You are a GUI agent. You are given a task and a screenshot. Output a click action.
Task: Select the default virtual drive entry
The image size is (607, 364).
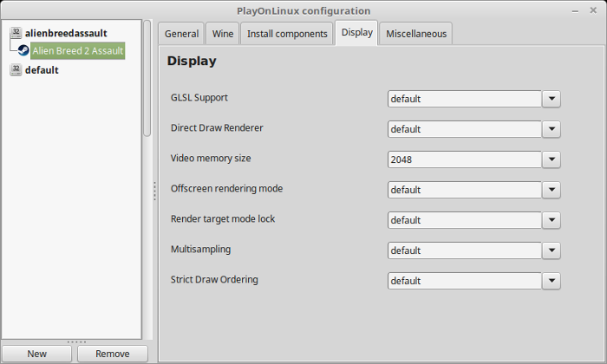pyautogui.click(x=42, y=70)
